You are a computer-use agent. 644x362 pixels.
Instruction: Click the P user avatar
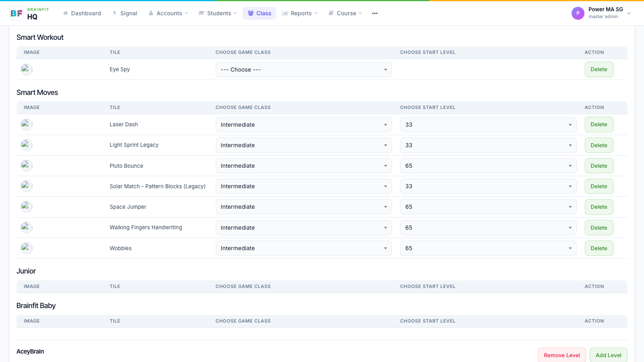pyautogui.click(x=578, y=13)
